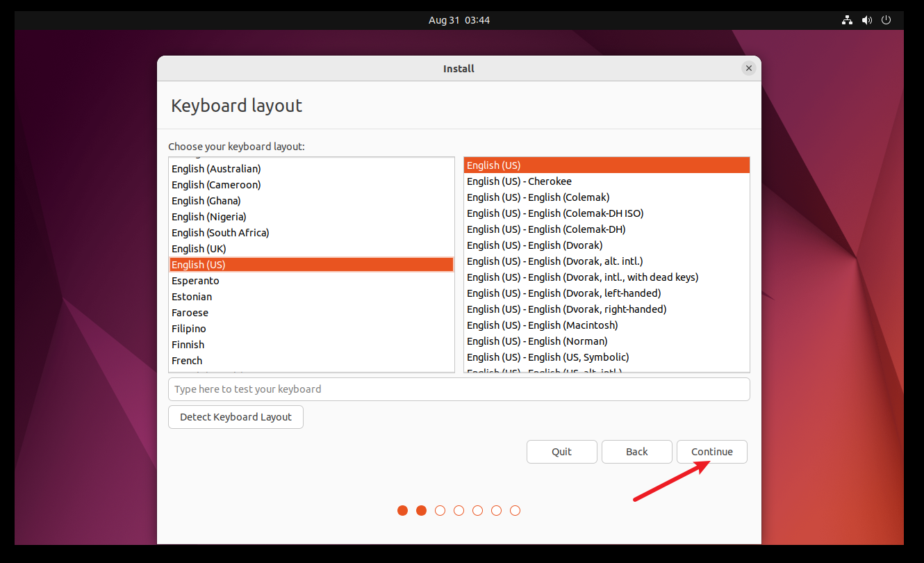Choose English (Dvorak, alt. intl.) variant

[x=607, y=261]
